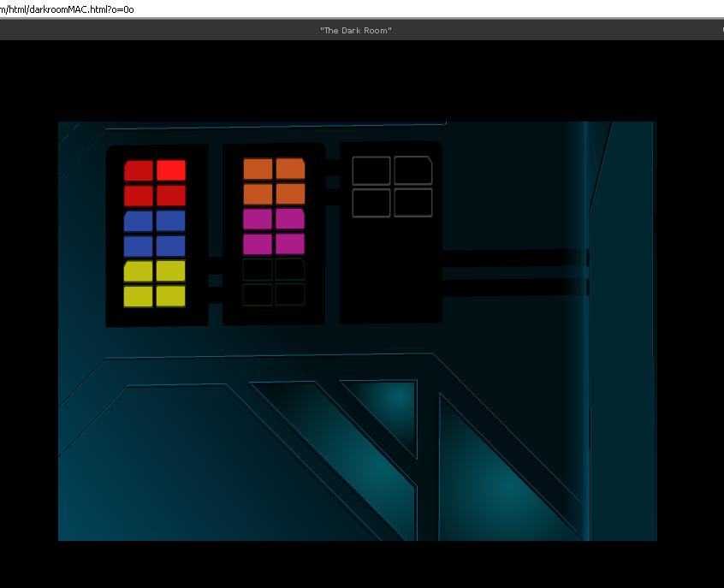Select the upper-left yellow tile
The height and width of the screenshot is (588, 724).
coord(138,271)
